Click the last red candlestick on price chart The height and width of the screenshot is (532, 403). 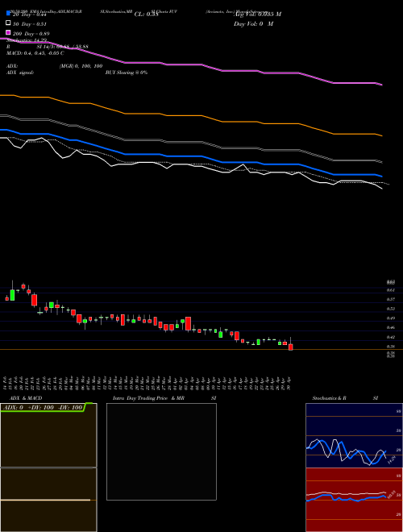291,347
